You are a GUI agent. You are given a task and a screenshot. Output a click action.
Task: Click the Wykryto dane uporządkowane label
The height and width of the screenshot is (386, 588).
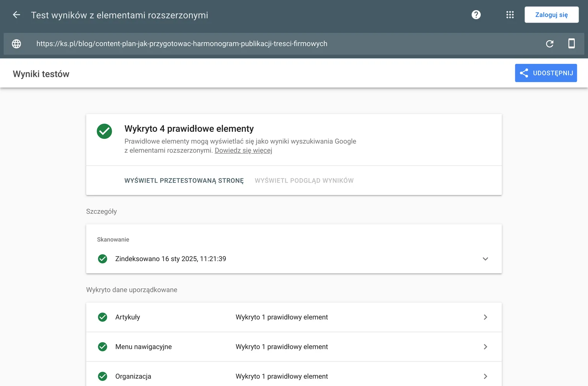(132, 290)
